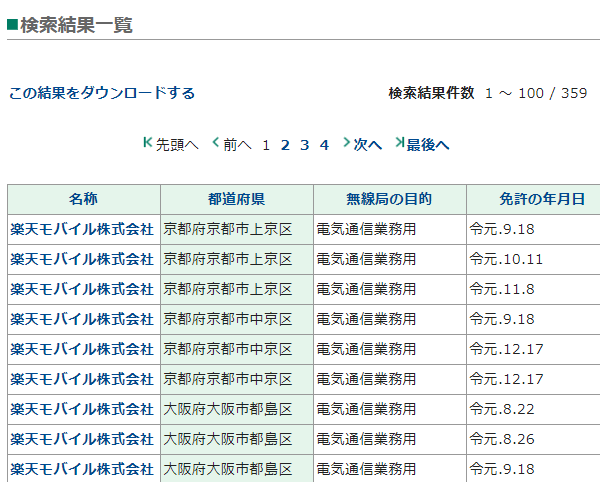The width and height of the screenshot is (600, 482).
Task: Click the date cell 令元.10.11
Action: pyautogui.click(x=533, y=259)
